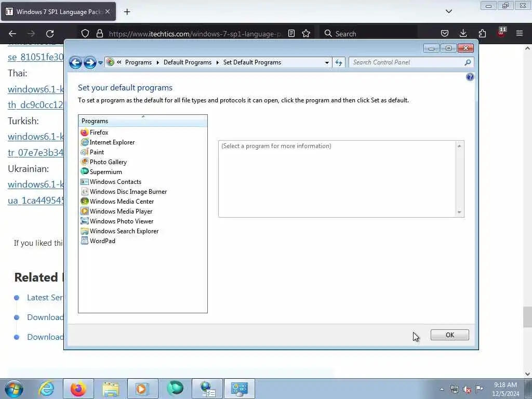
Task: Open Firefox extensions puzzle icon
Action: [482, 33]
